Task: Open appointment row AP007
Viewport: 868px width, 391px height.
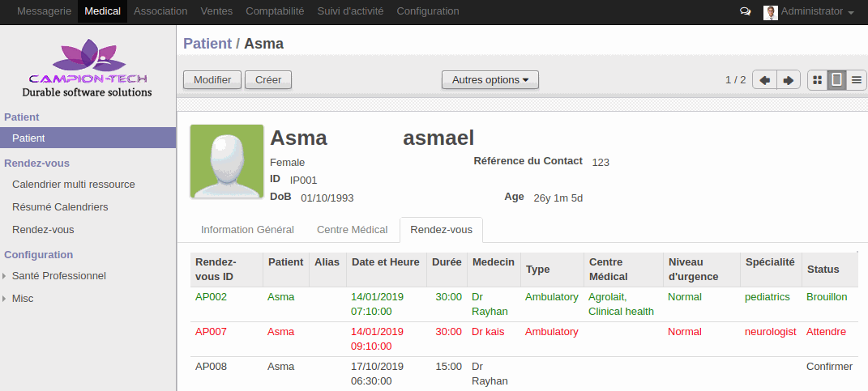Action: tap(523, 339)
